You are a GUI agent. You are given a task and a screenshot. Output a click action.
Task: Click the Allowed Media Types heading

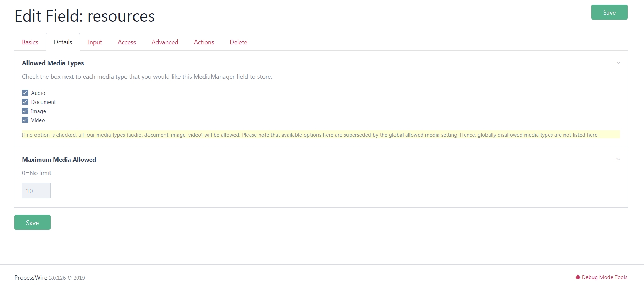[53, 63]
